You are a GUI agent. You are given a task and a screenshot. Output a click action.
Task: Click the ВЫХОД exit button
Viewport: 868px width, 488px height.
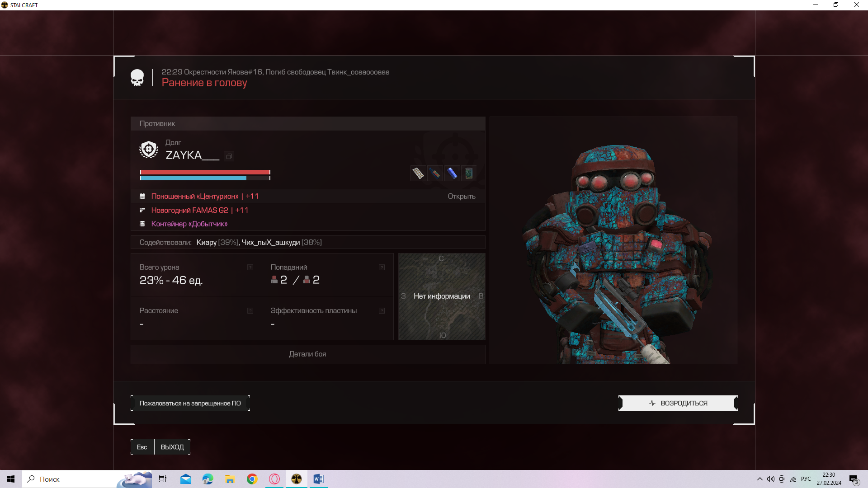pyautogui.click(x=172, y=447)
